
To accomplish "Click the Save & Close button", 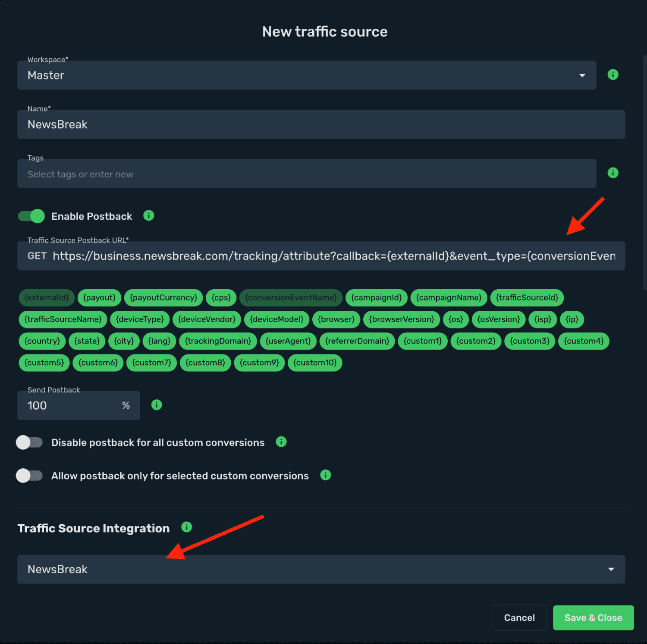I will pyautogui.click(x=593, y=618).
